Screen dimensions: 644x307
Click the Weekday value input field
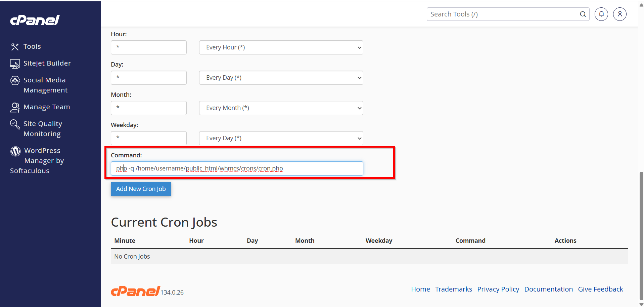click(x=149, y=138)
